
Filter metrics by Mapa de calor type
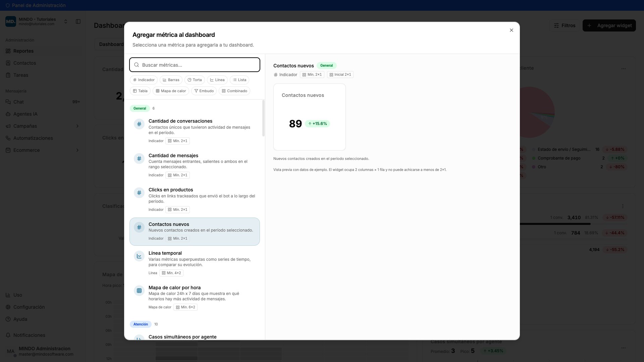coord(171,91)
